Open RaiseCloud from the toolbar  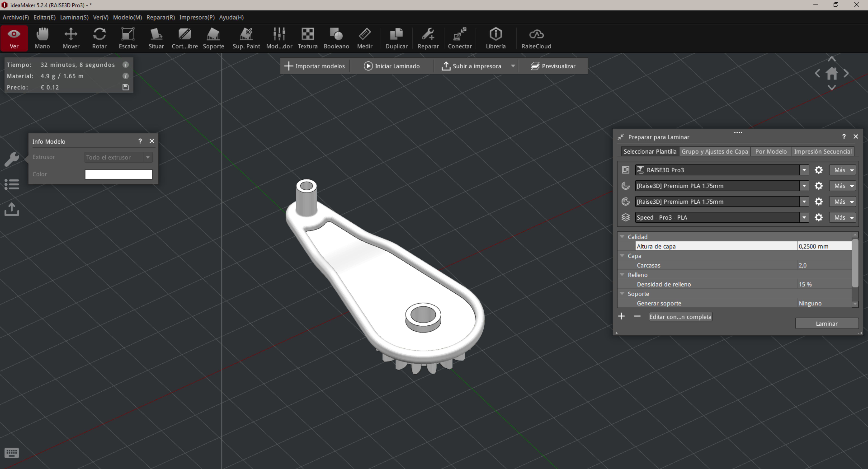pyautogui.click(x=536, y=38)
